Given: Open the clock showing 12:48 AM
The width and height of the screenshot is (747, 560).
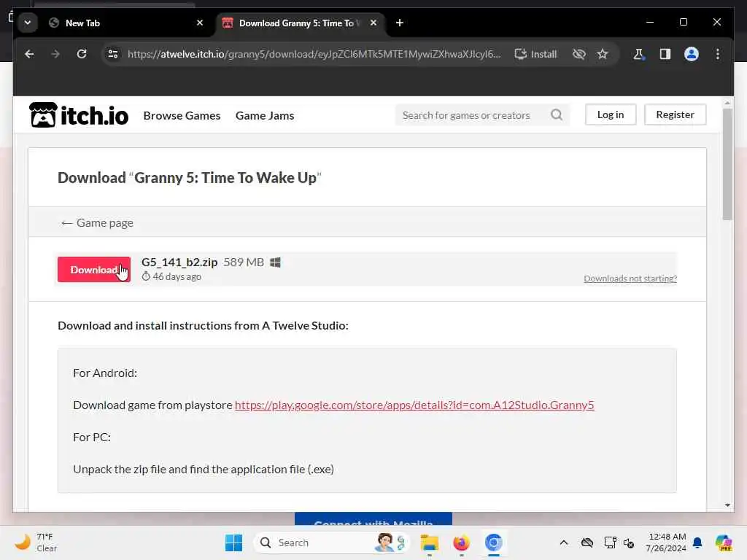Looking at the screenshot, I should 665,542.
